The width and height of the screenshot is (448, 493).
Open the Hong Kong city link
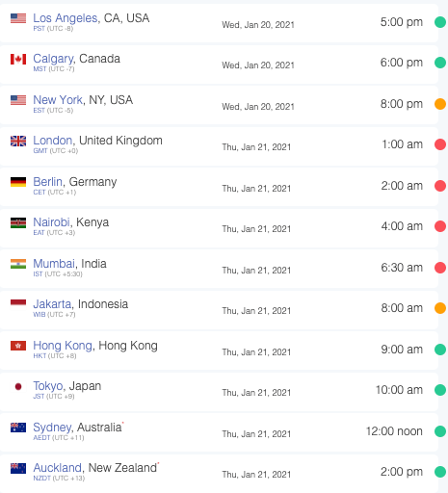pyautogui.click(x=63, y=346)
